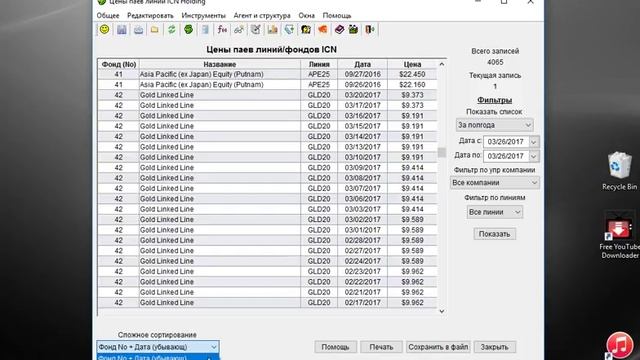Open the Дата по date picker arrow
The width and height of the screenshot is (640, 360).
pos(533,156)
